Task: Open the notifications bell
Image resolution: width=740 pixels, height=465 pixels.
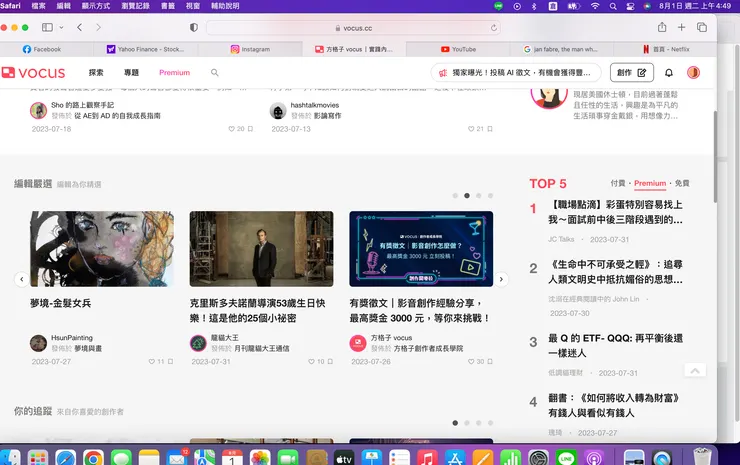Action: 669,73
